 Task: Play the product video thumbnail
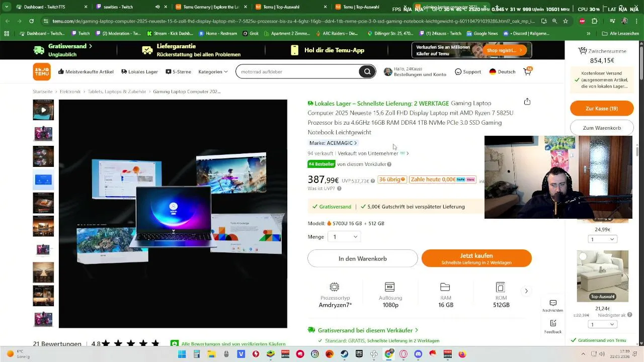[x=43, y=110]
